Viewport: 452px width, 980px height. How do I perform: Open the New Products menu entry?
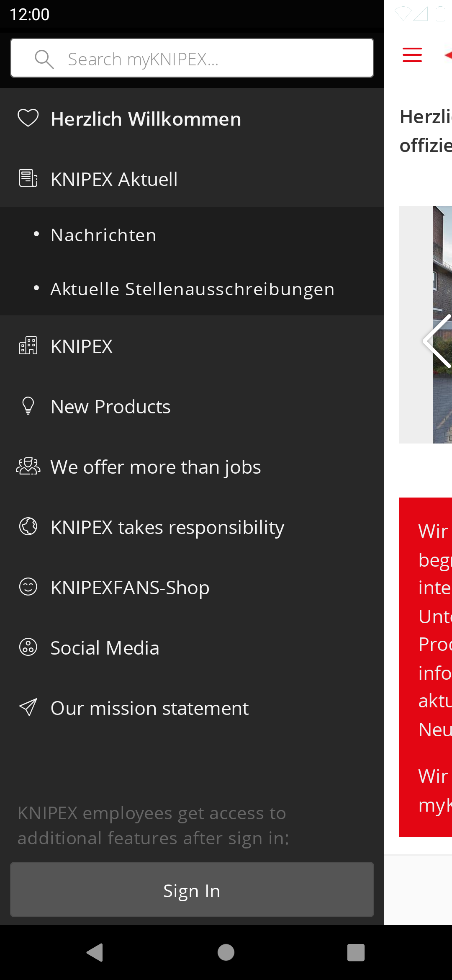(x=110, y=407)
